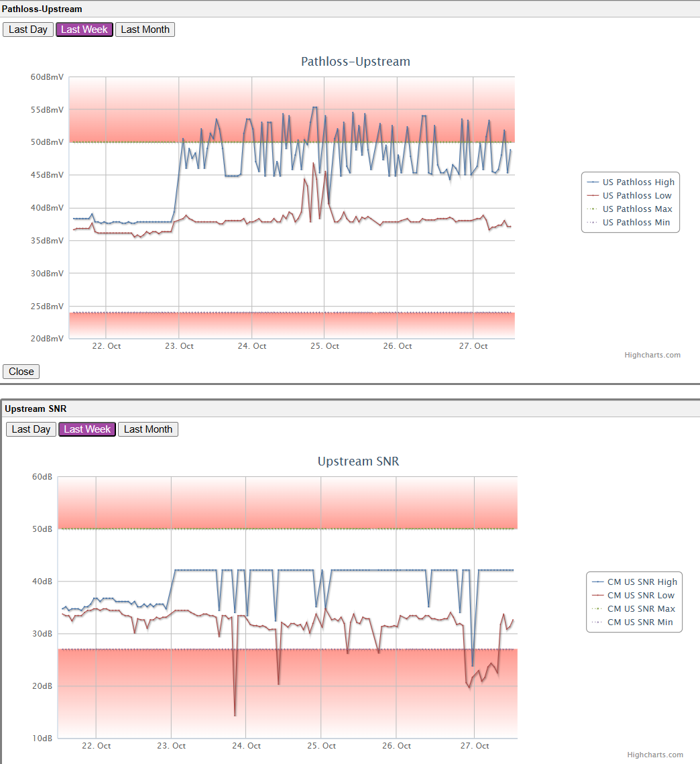Select Last Day in Pathloss-Upstream panel
Viewport: 700px width, 764px height.
click(28, 30)
